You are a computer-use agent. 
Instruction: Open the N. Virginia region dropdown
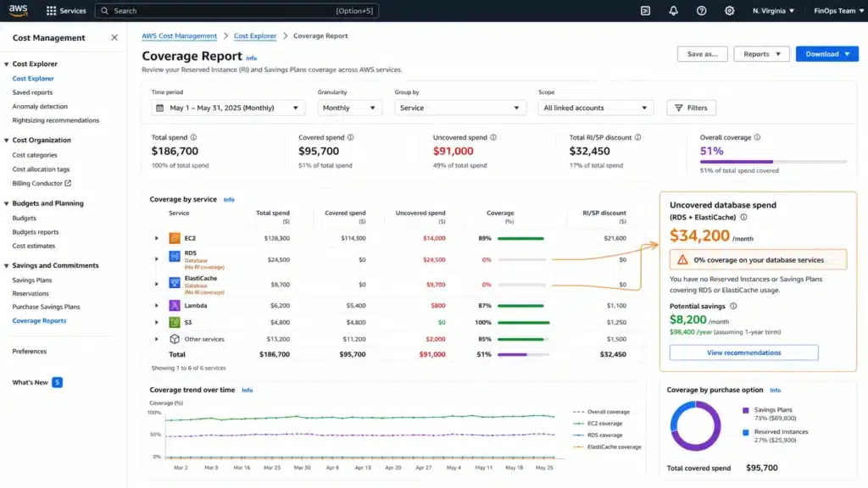click(773, 10)
